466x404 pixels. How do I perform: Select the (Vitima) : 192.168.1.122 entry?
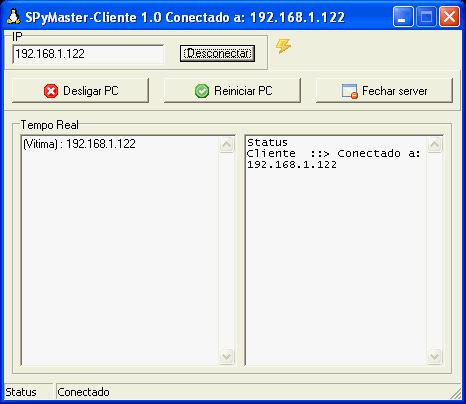tap(79, 144)
